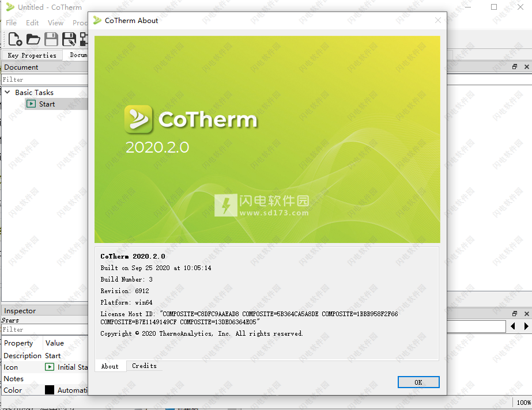Image resolution: width=532 pixels, height=410 pixels.
Task: Select the Start task label in Document tree
Action: click(47, 104)
